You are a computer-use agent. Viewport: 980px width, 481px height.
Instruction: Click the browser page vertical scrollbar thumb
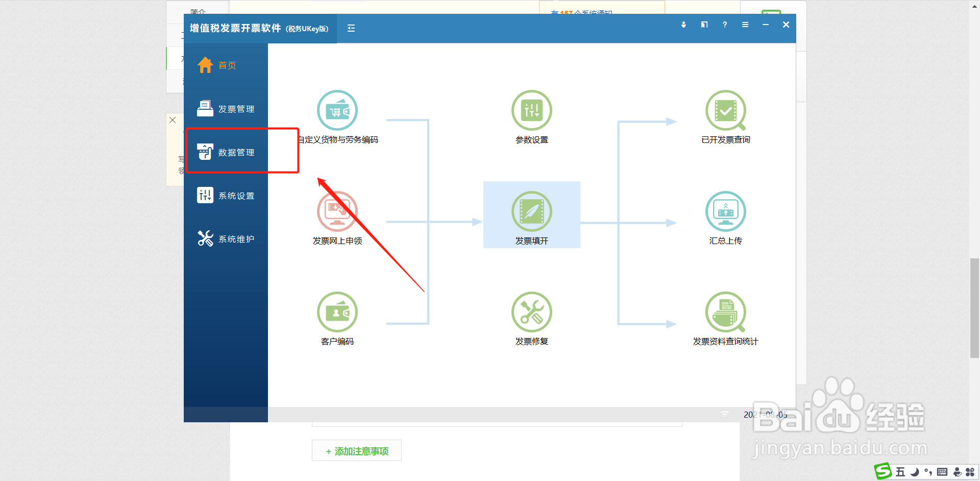[x=974, y=308]
